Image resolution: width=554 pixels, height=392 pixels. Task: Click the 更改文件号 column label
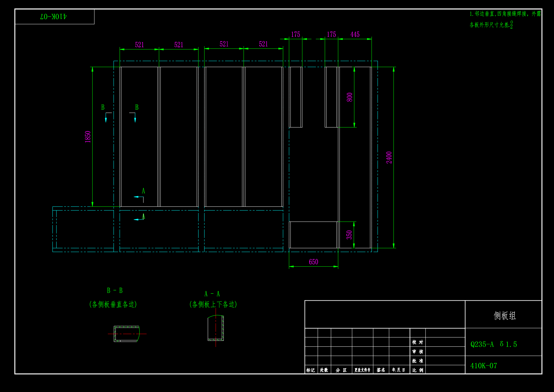point(362,370)
